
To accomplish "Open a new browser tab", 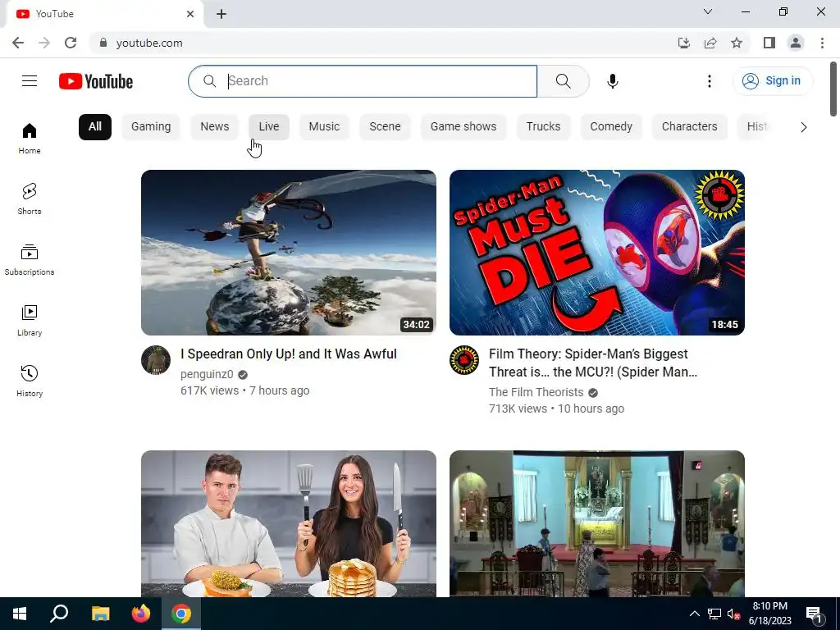I will (x=221, y=14).
